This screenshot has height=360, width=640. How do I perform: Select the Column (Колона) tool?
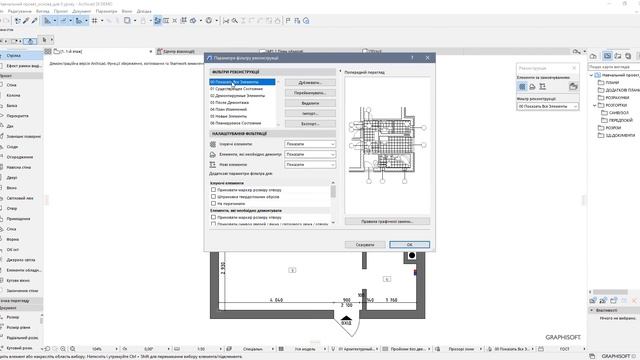[20, 95]
